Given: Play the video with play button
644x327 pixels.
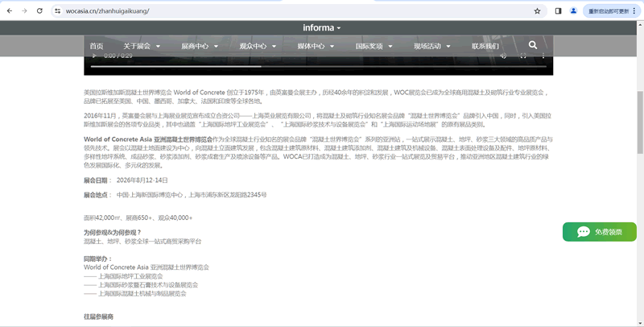Looking at the screenshot, I should pyautogui.click(x=94, y=56).
